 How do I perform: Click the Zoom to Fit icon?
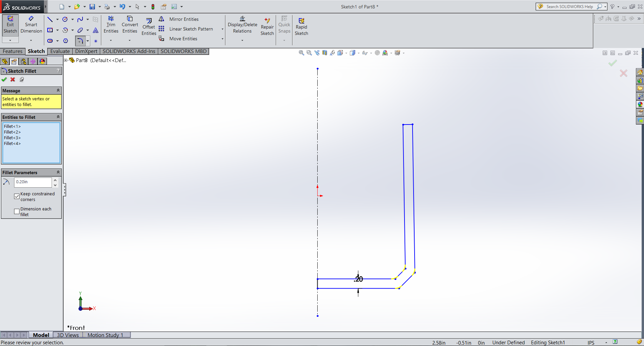[301, 53]
